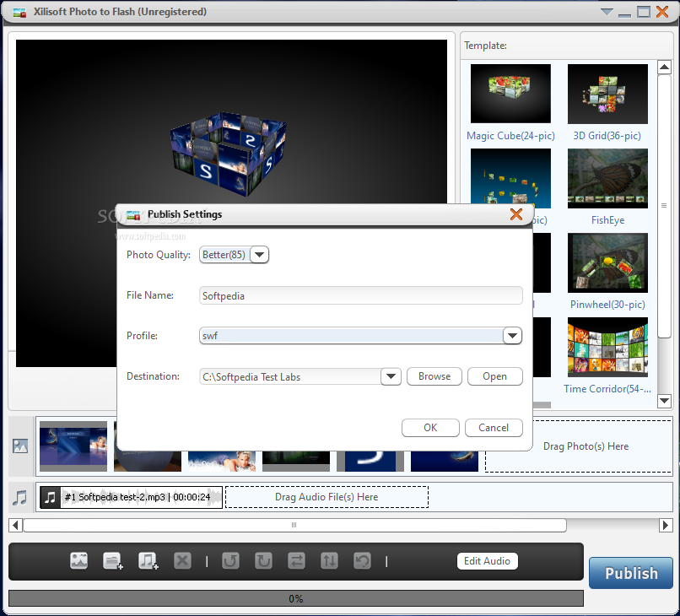This screenshot has width=680, height=616.
Task: Select the FishEye template
Action: tap(607, 186)
